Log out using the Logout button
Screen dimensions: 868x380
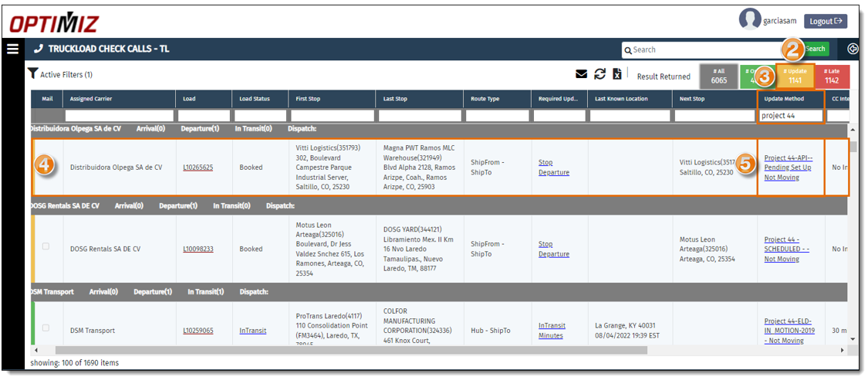coord(826,21)
